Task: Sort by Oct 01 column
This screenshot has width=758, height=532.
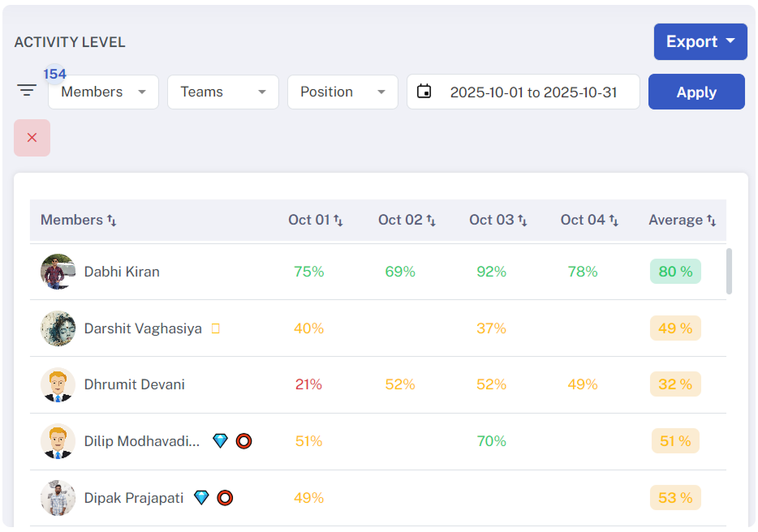Action: [338, 221]
